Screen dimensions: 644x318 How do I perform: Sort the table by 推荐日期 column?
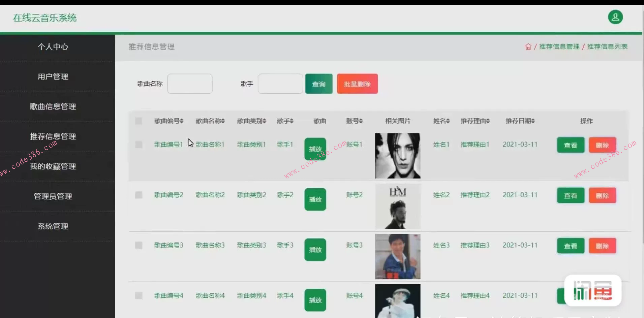[520, 121]
